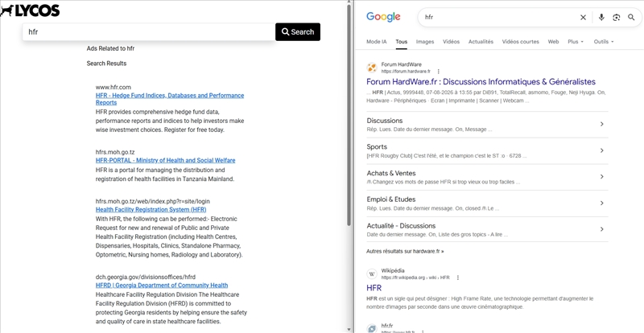Open Autres résultats sur hardware.fr link
Screen dimensions: 644x333
(x=405, y=251)
